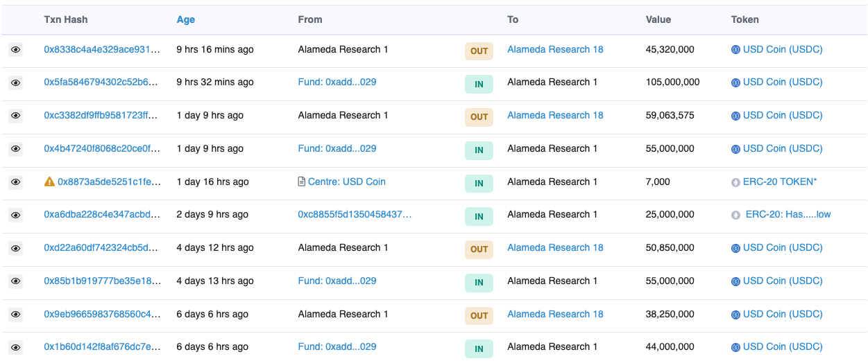The width and height of the screenshot is (868, 361).
Task: Open Alameda Research 18 recipient in 50,850,000 row
Action: pyautogui.click(x=555, y=247)
